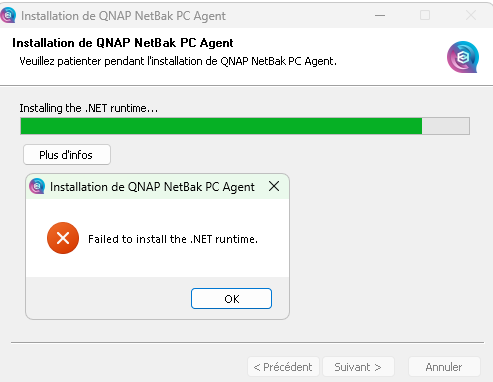Click the QNAP logo in the installer header

[x=463, y=57]
